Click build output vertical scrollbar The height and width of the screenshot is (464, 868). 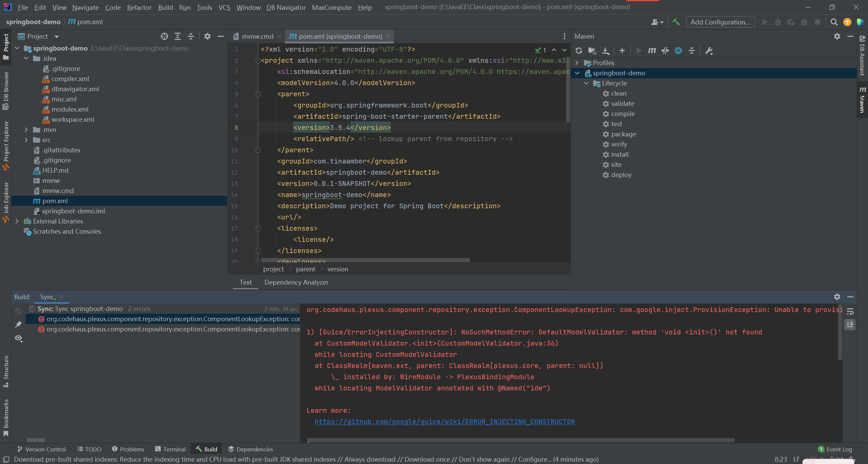tap(840, 332)
